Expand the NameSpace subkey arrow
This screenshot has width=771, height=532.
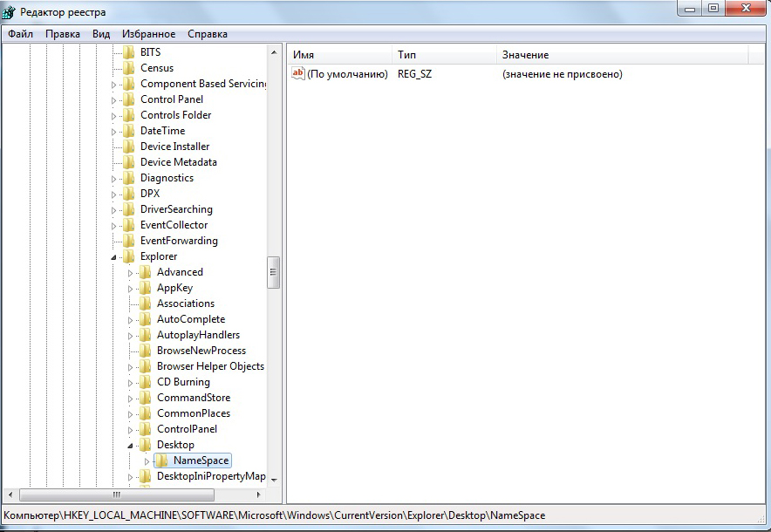147,461
